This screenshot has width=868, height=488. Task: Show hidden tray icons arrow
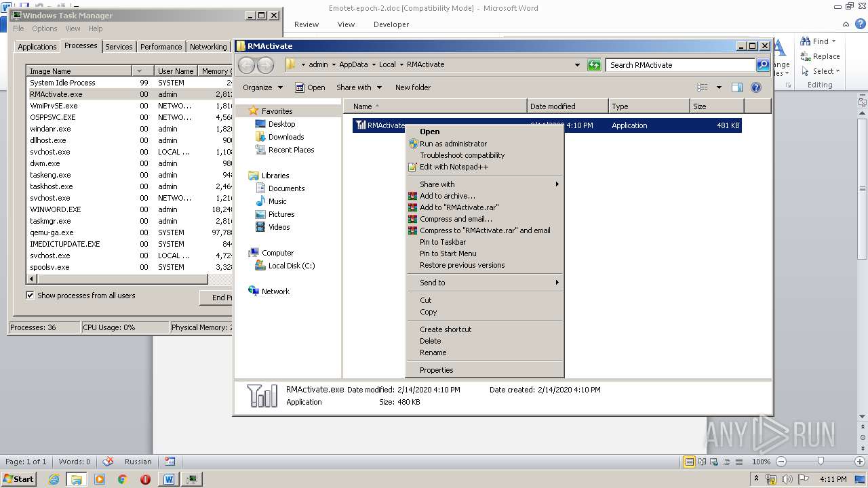click(x=756, y=479)
